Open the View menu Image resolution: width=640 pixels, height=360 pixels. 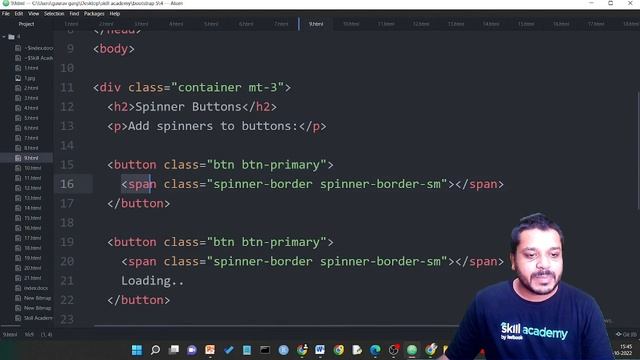pyautogui.click(x=33, y=13)
